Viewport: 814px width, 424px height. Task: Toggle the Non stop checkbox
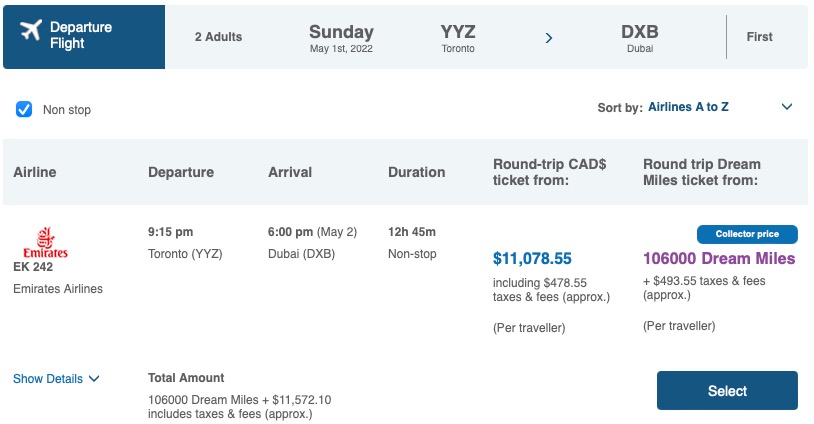pos(24,109)
